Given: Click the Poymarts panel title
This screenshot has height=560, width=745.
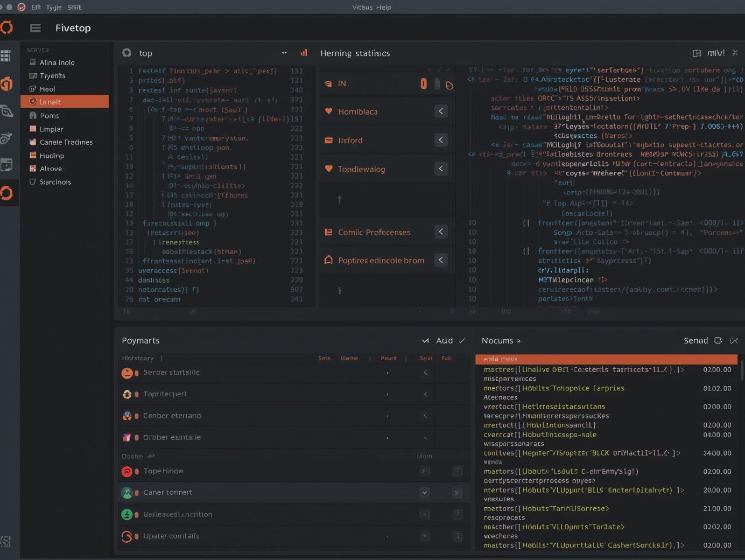Looking at the screenshot, I should pos(140,340).
